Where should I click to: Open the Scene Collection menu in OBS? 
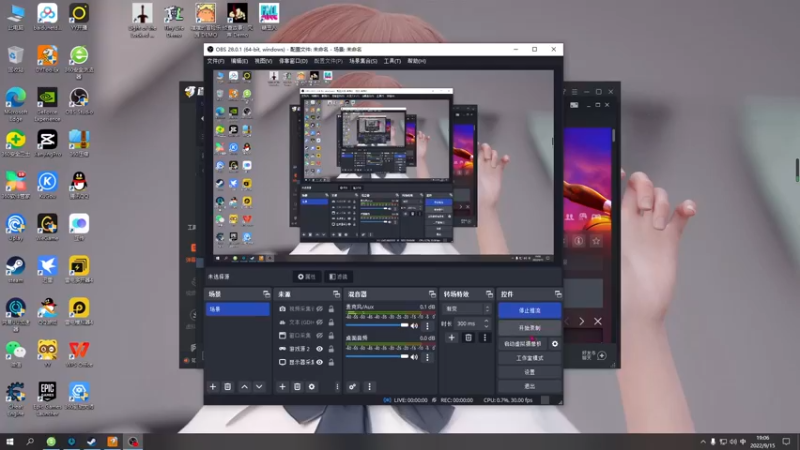(363, 61)
